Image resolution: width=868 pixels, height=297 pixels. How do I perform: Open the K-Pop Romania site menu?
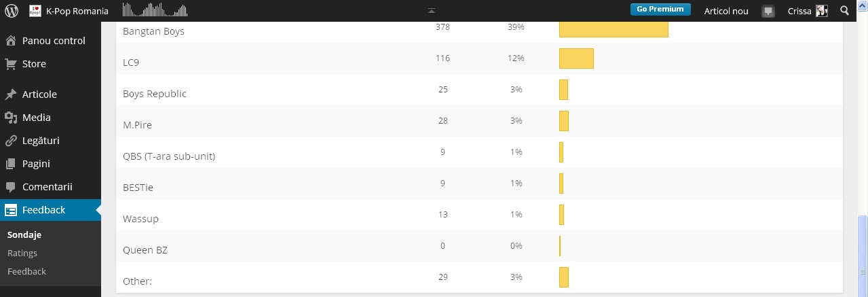pyautogui.click(x=69, y=11)
